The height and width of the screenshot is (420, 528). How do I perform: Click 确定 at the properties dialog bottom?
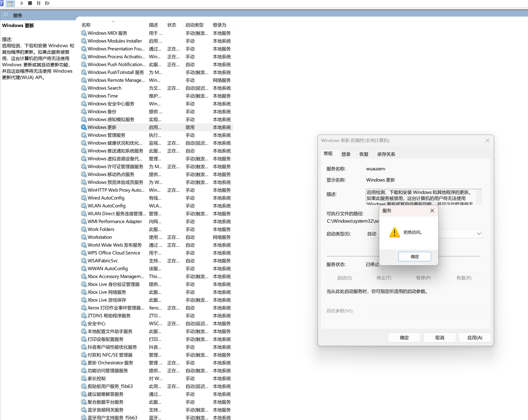click(404, 338)
